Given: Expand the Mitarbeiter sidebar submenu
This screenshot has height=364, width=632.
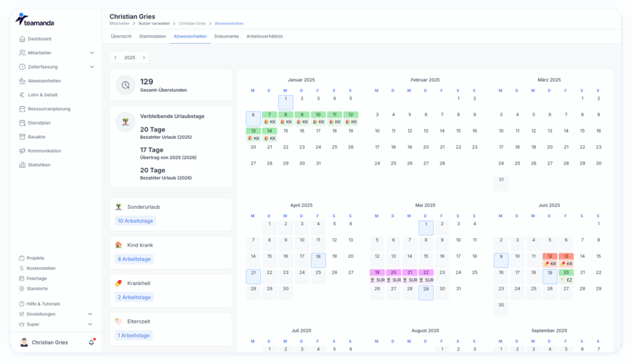Looking at the screenshot, I should coord(91,53).
